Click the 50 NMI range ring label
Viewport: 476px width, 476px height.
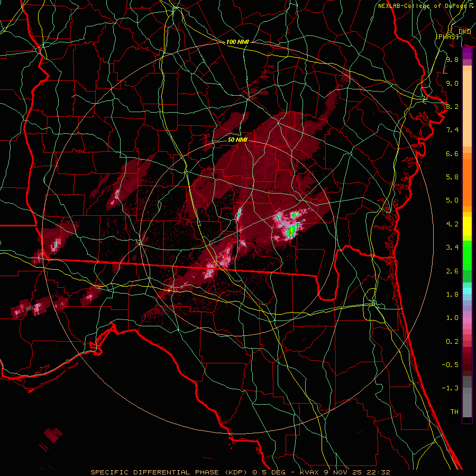(x=237, y=140)
